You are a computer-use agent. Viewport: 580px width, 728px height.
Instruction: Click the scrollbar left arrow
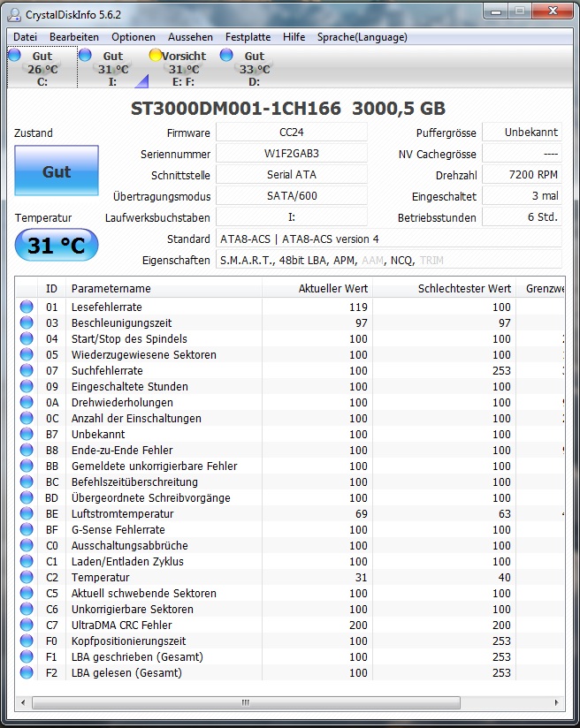[x=23, y=702]
